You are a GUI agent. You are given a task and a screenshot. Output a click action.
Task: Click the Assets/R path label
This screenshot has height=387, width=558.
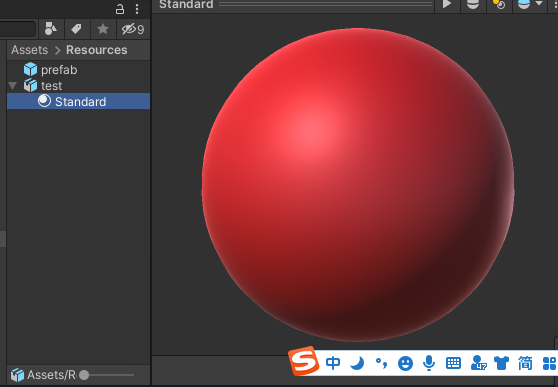point(51,375)
